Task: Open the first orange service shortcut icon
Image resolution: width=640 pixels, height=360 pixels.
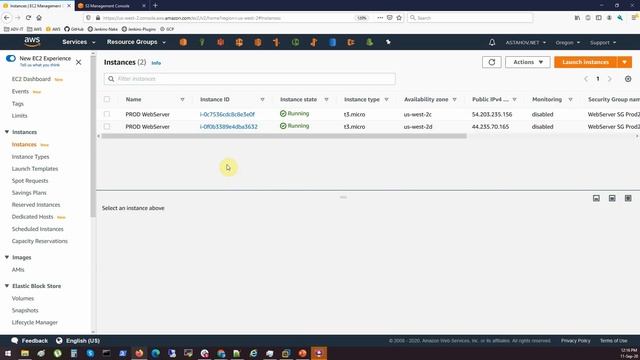Action: pos(183,42)
